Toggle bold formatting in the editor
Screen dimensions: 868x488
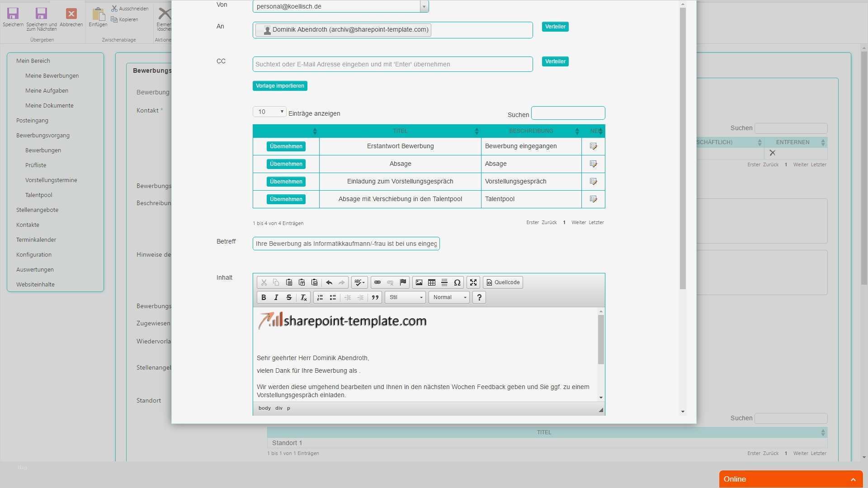click(x=264, y=297)
